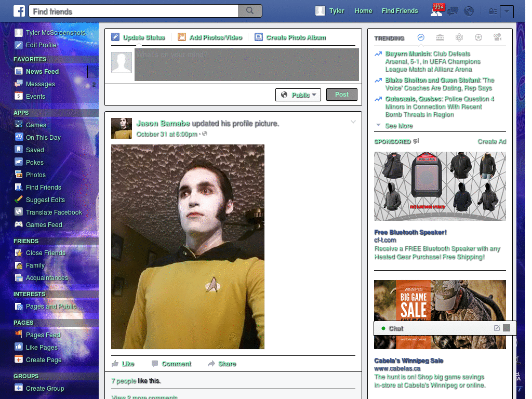Open Bayern Munich trending story
Viewport: 532px width, 399px height.
pyautogui.click(x=433, y=61)
